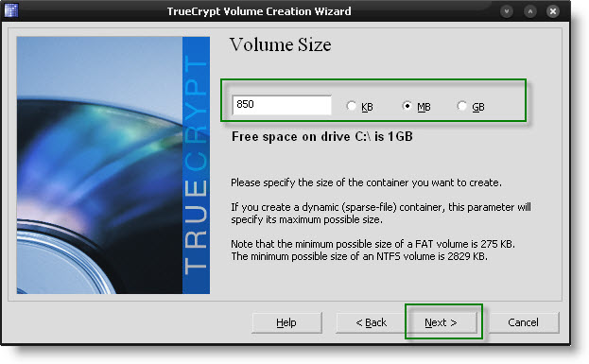Click the title bar text TrueCrypt Volume Creation Wizard
The image size is (589, 364).
click(x=259, y=11)
